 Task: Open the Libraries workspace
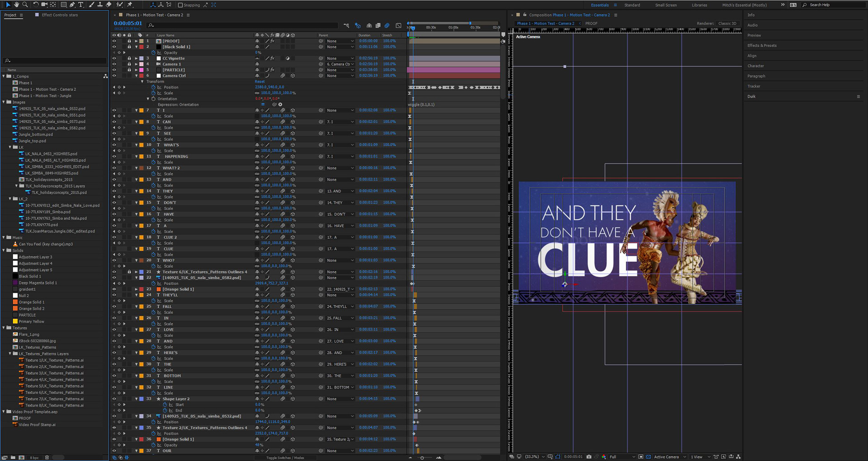pos(699,5)
